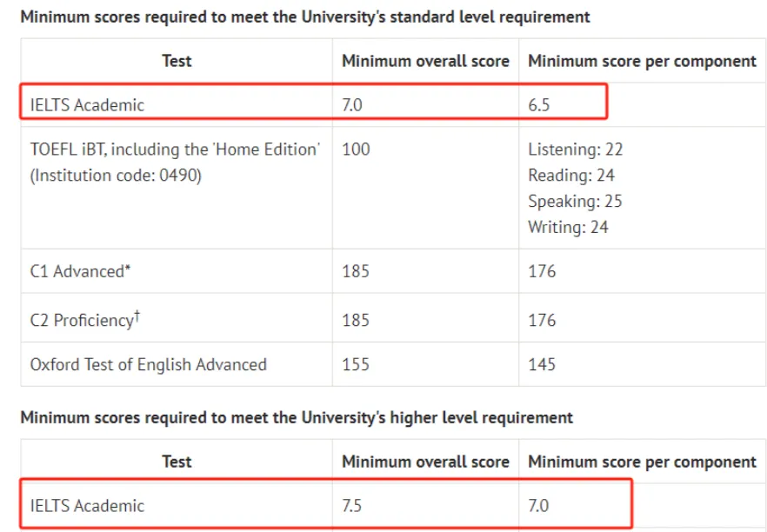Screen dimensions: 767x532
Task: Click the C2 Proficiency test name
Action: (x=82, y=320)
